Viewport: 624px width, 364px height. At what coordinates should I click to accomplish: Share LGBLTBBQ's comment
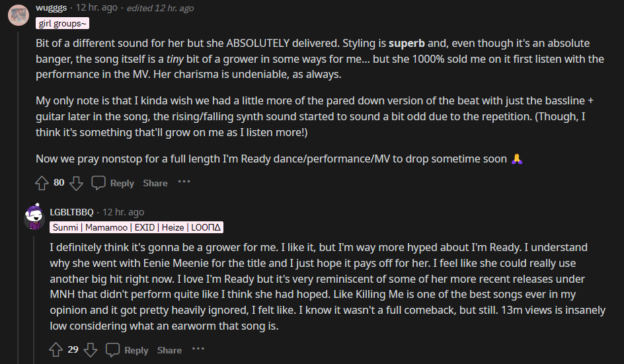point(170,349)
